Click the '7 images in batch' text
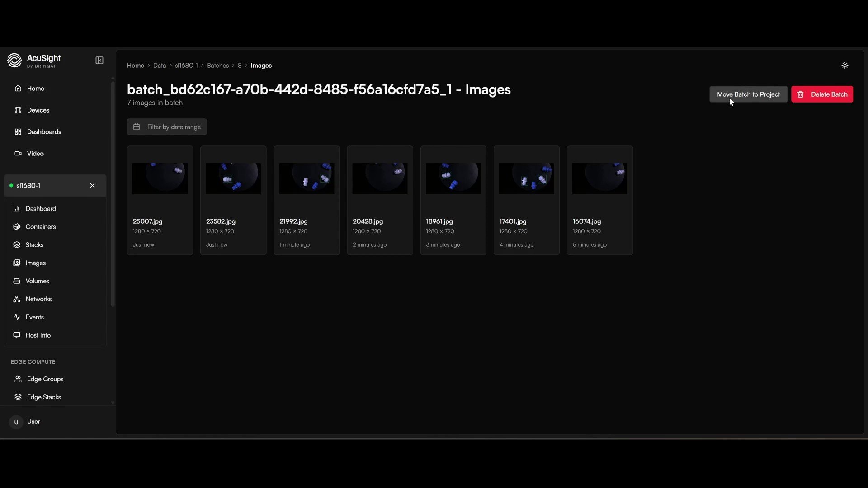Screen dimensions: 868x488 coord(155,103)
